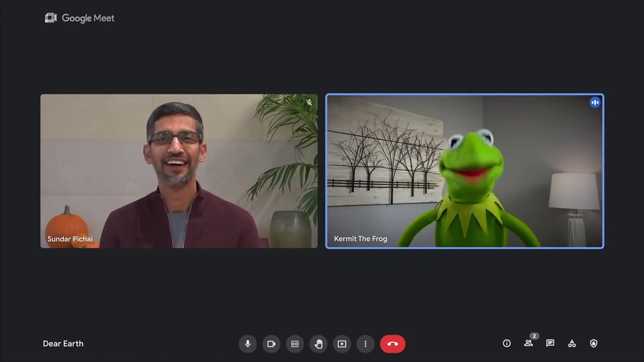Select Sundar Pichai's video tile
The image size is (644, 362).
pyautogui.click(x=179, y=171)
